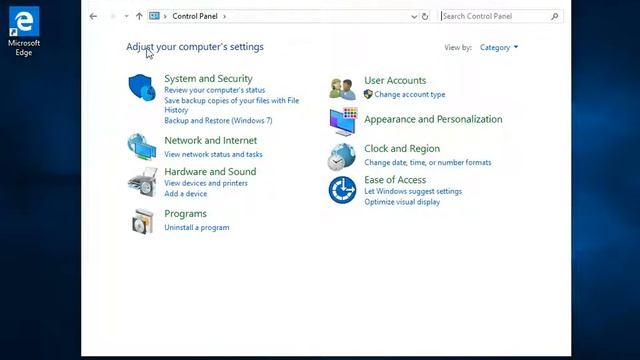The width and height of the screenshot is (640, 360).
Task: Go up one level with Up arrow
Action: [139, 16]
